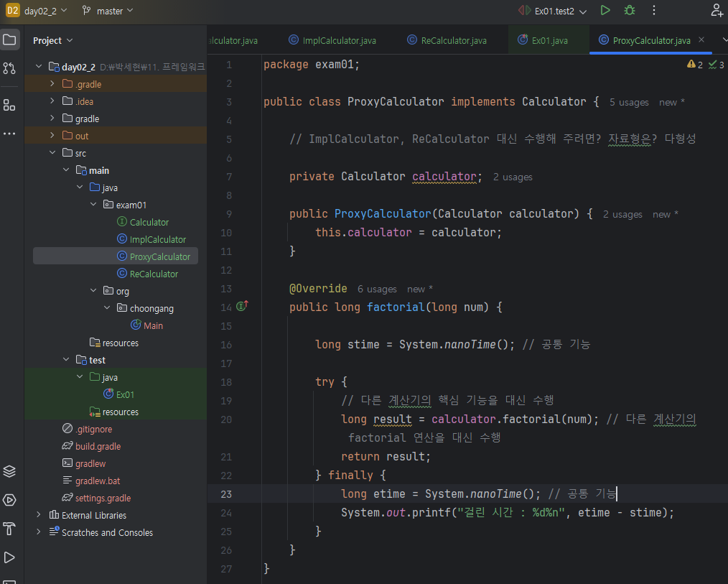Click the '6 usages' hint after @Override

click(x=377, y=289)
